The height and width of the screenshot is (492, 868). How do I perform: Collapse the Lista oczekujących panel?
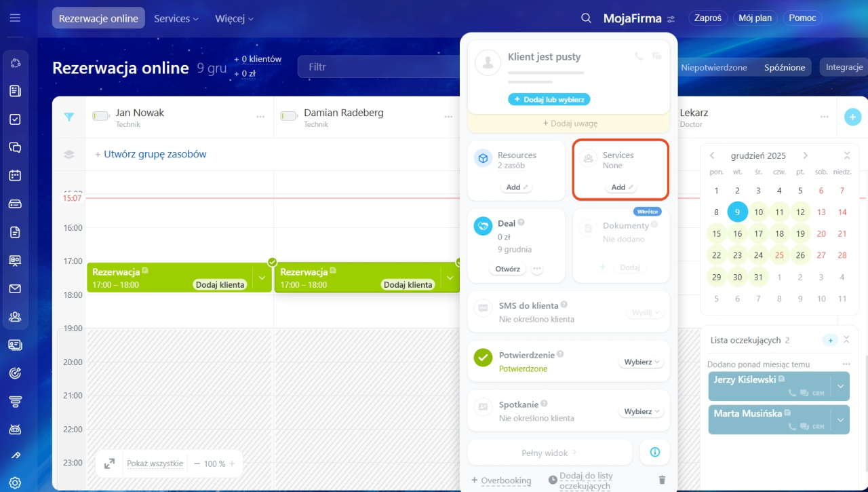846,340
